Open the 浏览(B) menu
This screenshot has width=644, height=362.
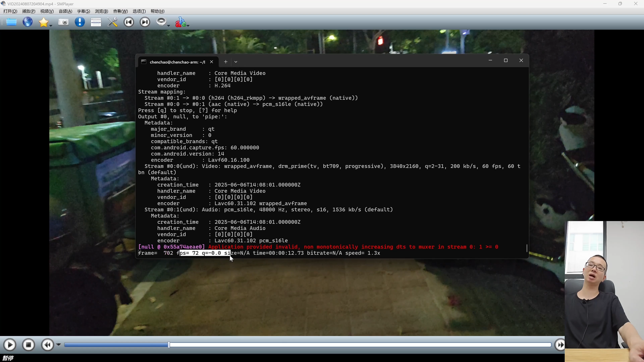click(101, 11)
